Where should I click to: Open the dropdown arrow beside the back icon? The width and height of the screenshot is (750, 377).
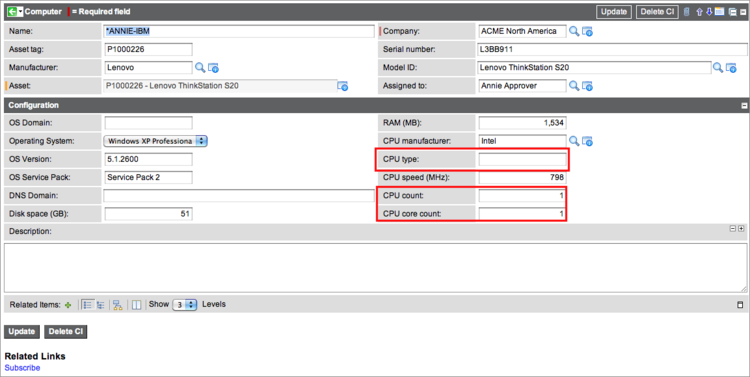[21, 11]
